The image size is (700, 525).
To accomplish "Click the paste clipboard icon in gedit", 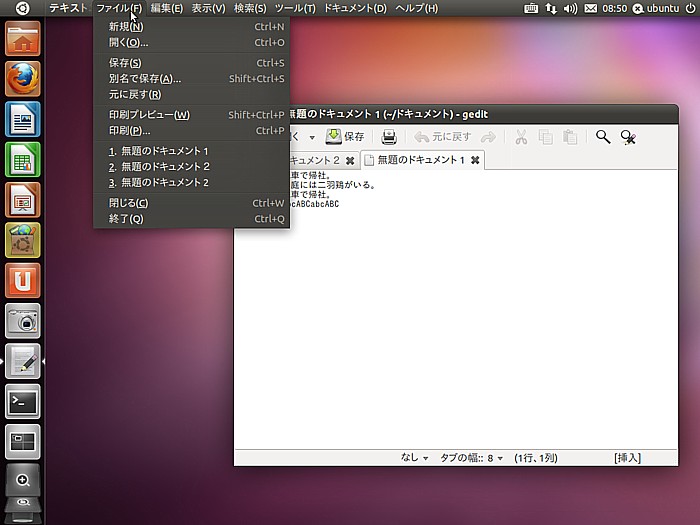I will click(570, 137).
